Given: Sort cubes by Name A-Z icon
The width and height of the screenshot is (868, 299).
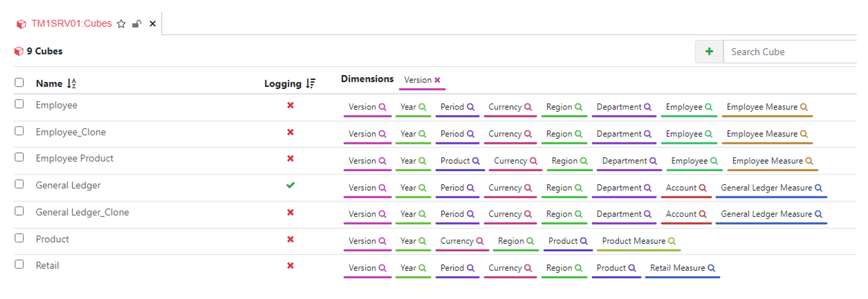Looking at the screenshot, I should pyautogui.click(x=71, y=84).
